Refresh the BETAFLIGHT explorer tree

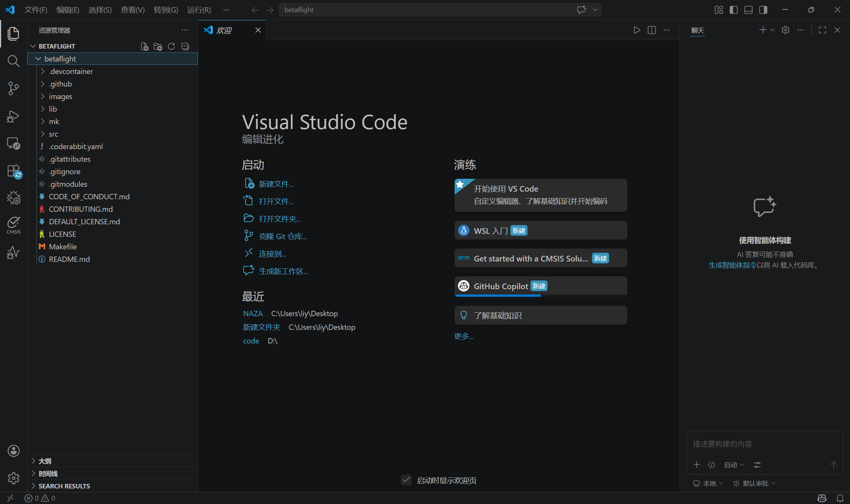[171, 46]
